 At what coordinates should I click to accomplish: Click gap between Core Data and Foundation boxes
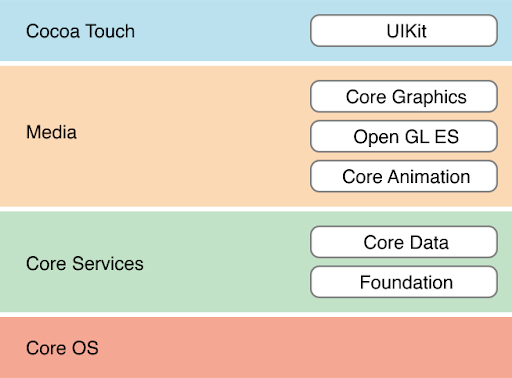coord(404,262)
